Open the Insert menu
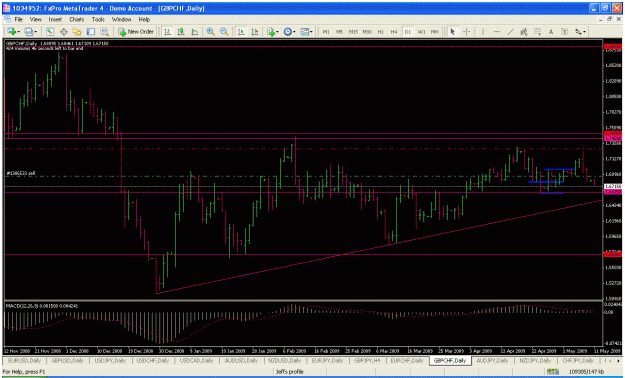The image size is (625, 378). click(x=55, y=19)
